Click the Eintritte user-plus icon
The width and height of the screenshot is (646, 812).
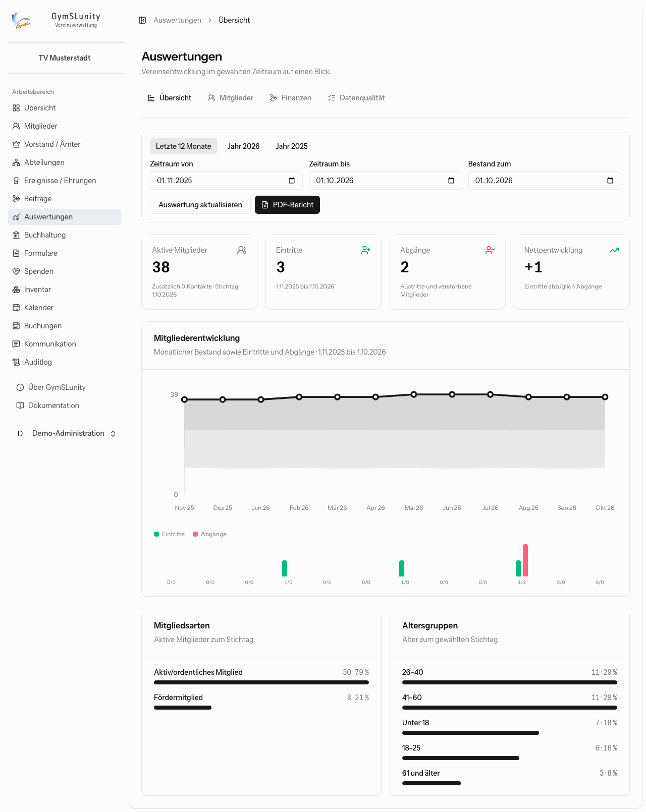pyautogui.click(x=366, y=250)
